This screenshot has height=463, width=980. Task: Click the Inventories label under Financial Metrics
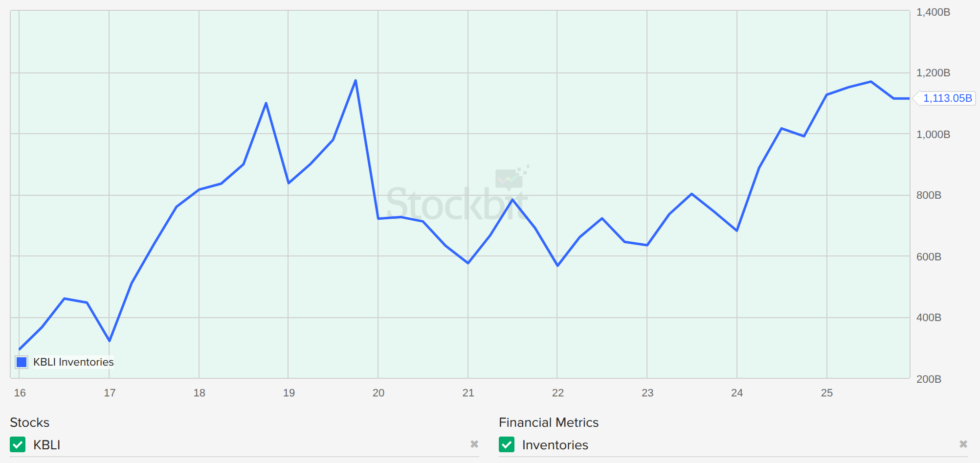(555, 445)
